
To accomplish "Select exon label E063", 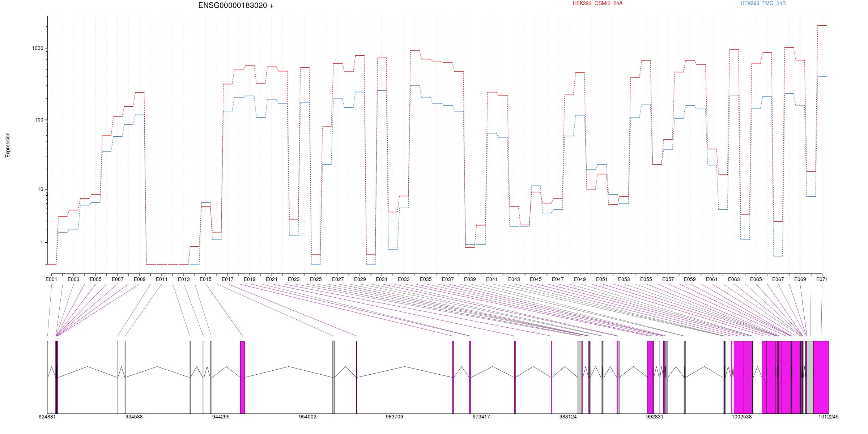I will point(734,279).
